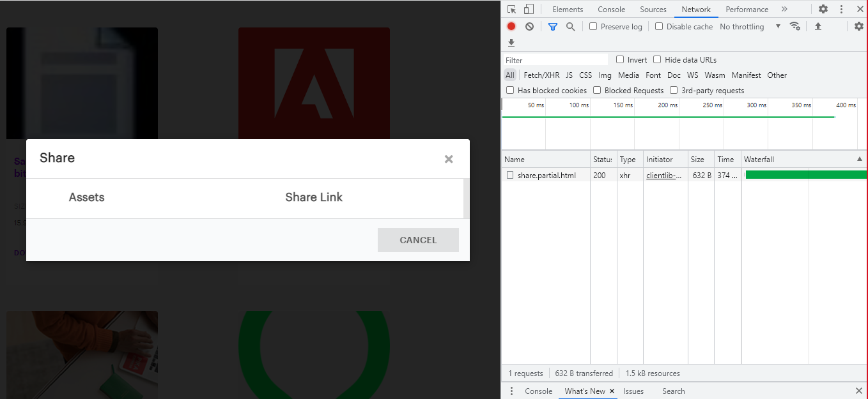The width and height of the screenshot is (868, 399).
Task: Select the share.partial.html request row
Action: (x=684, y=175)
